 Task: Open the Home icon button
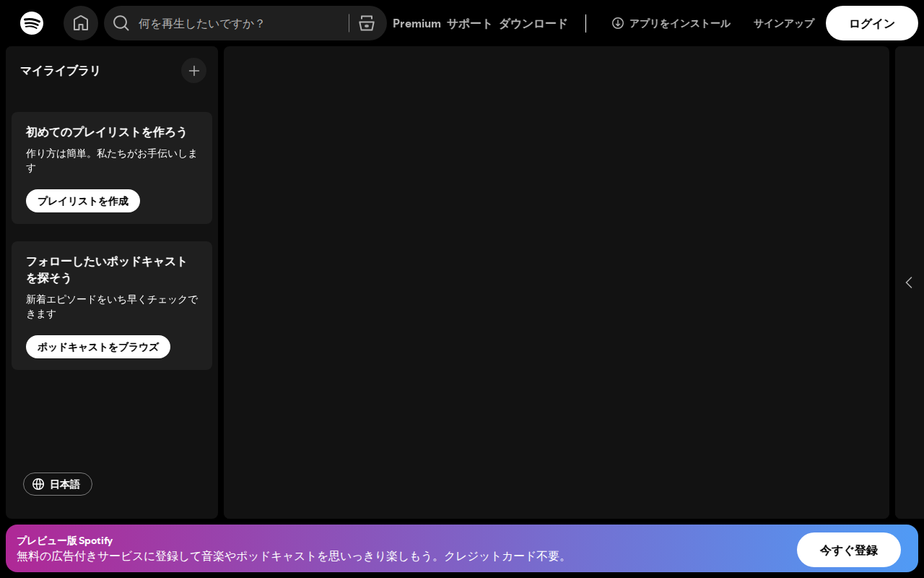(x=81, y=23)
